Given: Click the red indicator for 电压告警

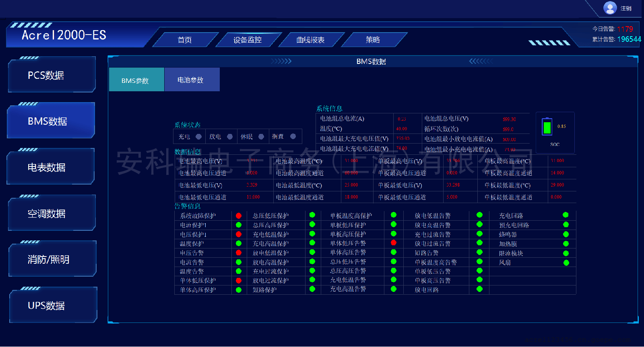Looking at the screenshot, I should [x=239, y=253].
